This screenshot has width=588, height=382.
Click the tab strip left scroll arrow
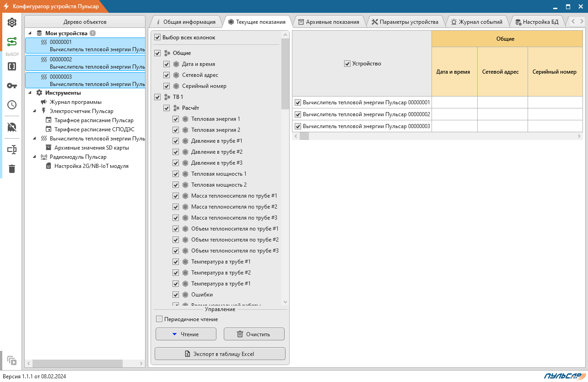tap(572, 21)
